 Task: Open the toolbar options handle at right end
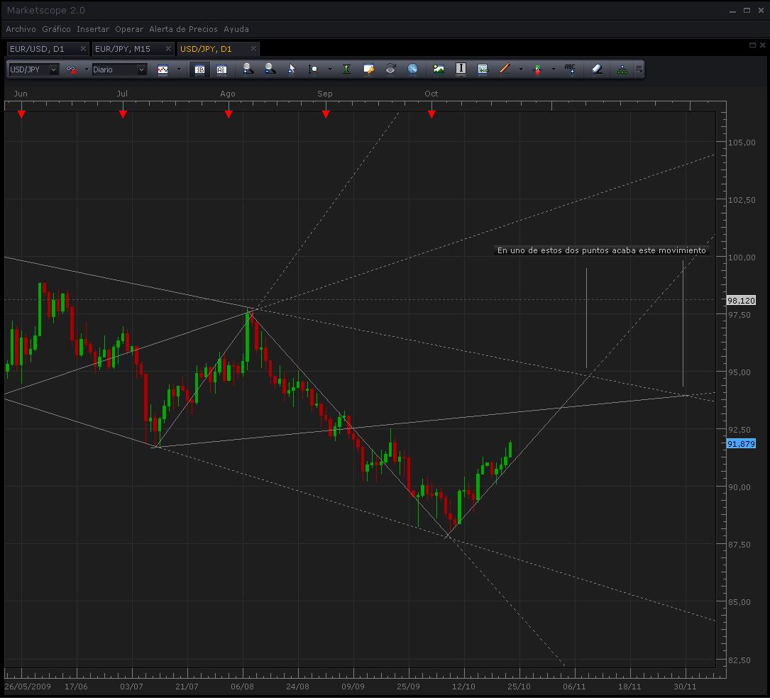click(x=639, y=70)
